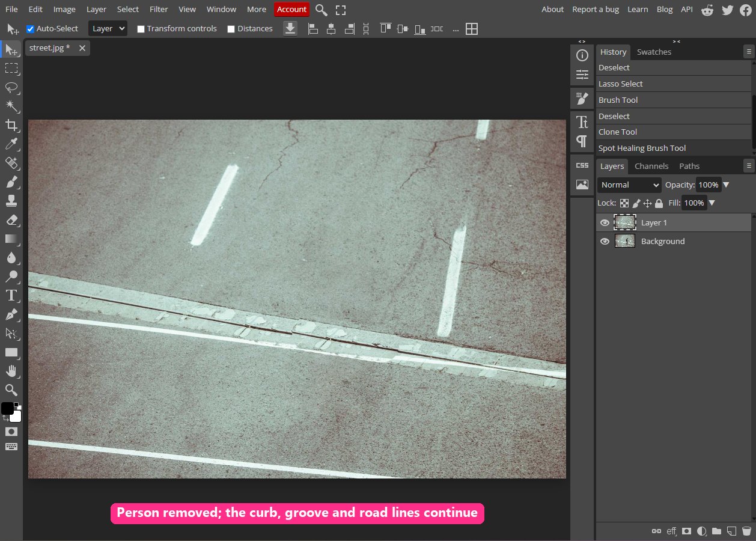Select the Zoom tool in left toolbar
Viewport: 756px width, 541px height.
pos(11,390)
